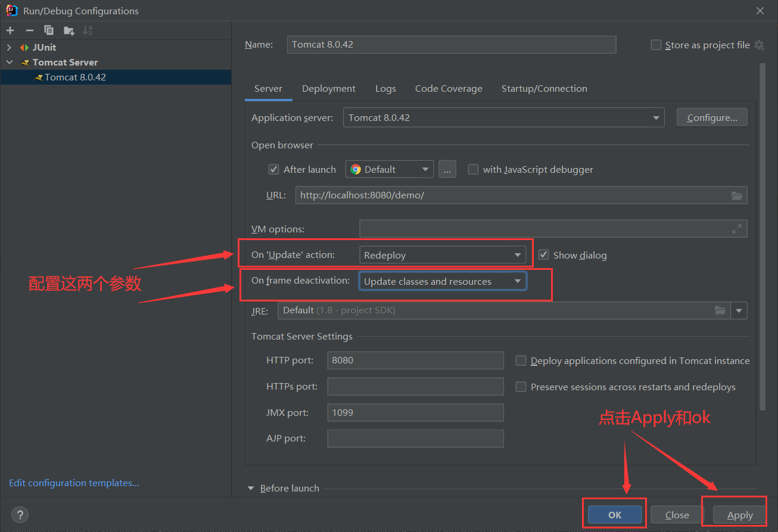Click the JMX port field

(x=416, y=412)
